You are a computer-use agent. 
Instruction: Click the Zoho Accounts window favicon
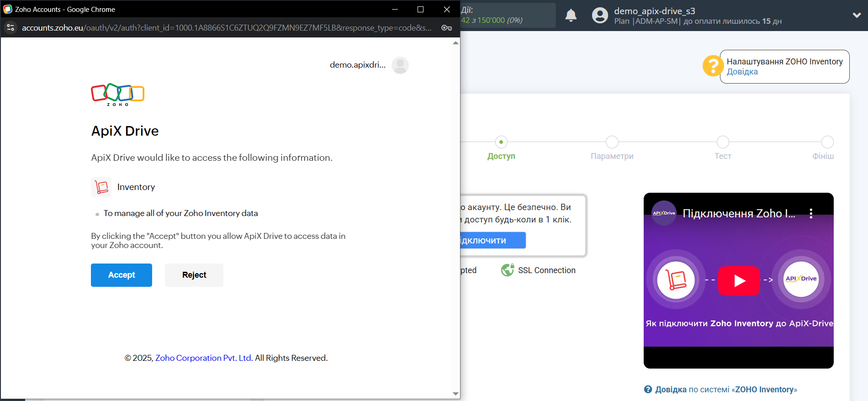click(x=8, y=9)
